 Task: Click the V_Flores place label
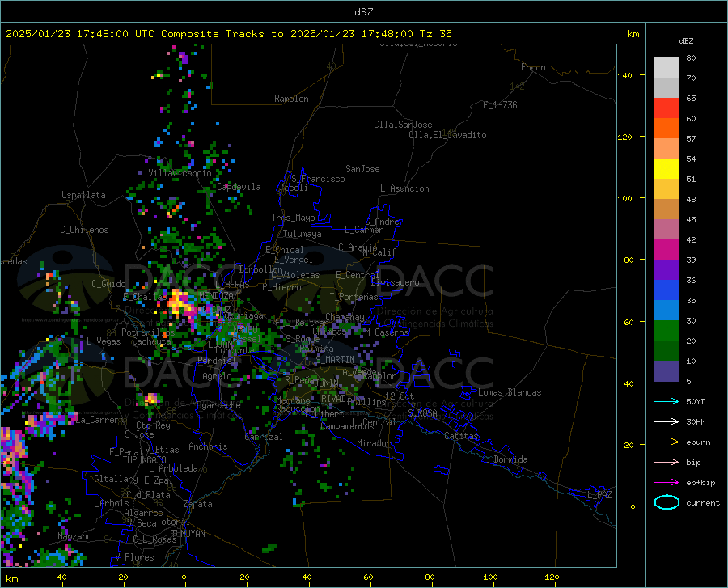tap(134, 557)
